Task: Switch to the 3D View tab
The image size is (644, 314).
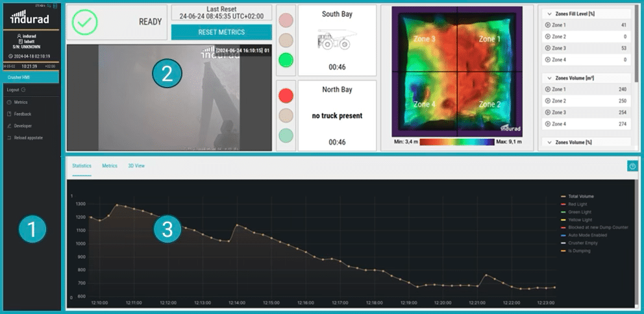Action: (x=136, y=166)
